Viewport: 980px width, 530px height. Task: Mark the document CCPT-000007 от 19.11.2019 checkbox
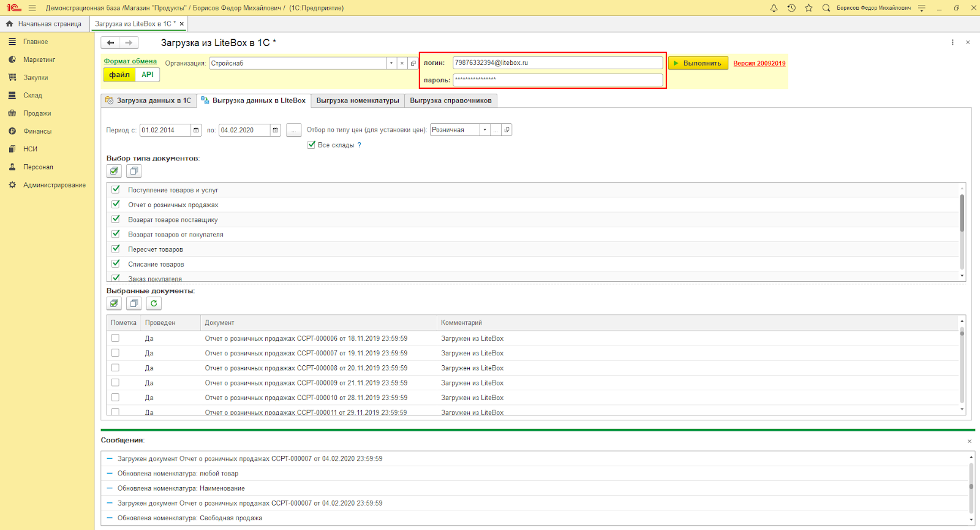(115, 353)
